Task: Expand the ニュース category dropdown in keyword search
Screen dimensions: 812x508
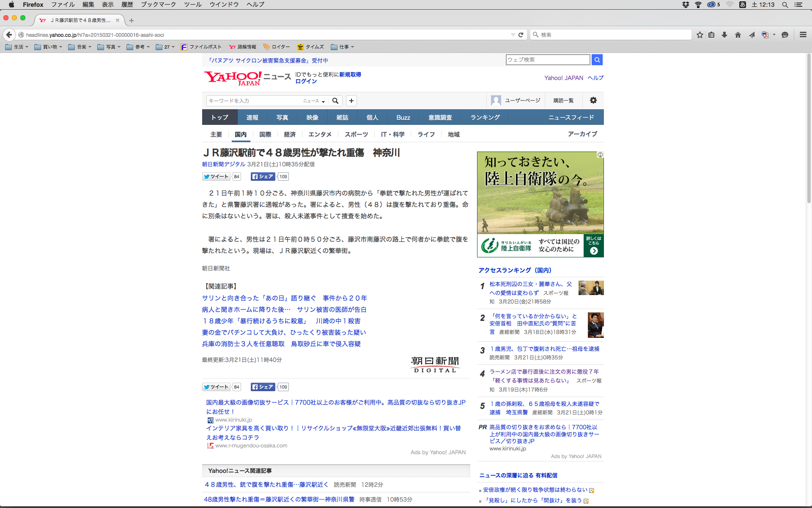Action: 314,101
